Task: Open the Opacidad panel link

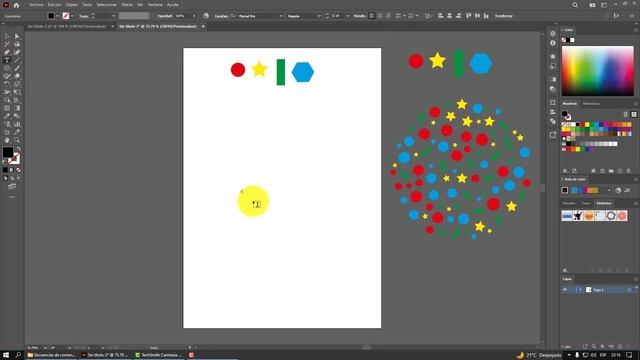Action: (165, 16)
